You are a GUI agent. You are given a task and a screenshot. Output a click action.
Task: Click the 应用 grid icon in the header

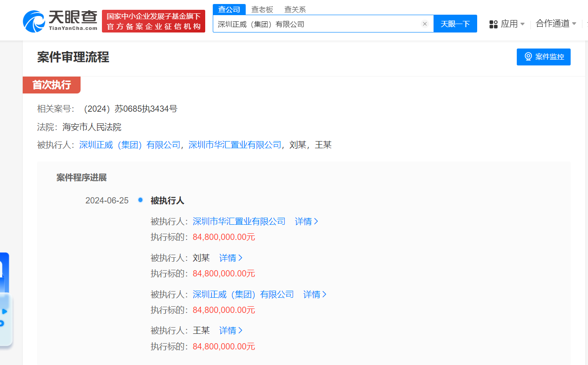tap(493, 24)
